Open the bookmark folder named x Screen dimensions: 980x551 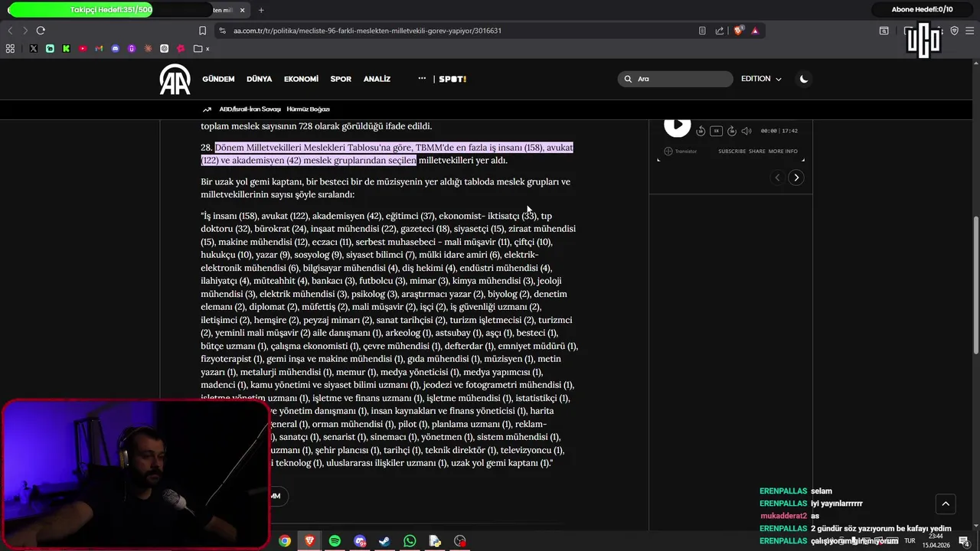[x=201, y=48]
